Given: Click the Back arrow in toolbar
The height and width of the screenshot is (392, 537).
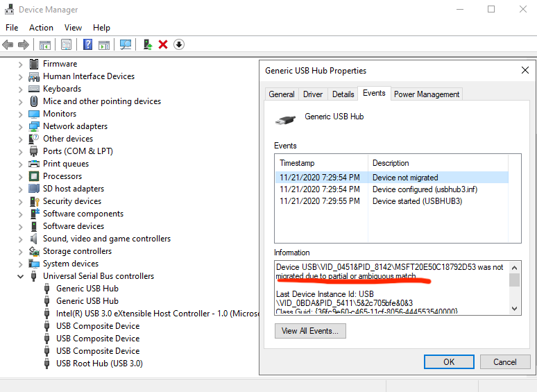Looking at the screenshot, I should point(8,44).
